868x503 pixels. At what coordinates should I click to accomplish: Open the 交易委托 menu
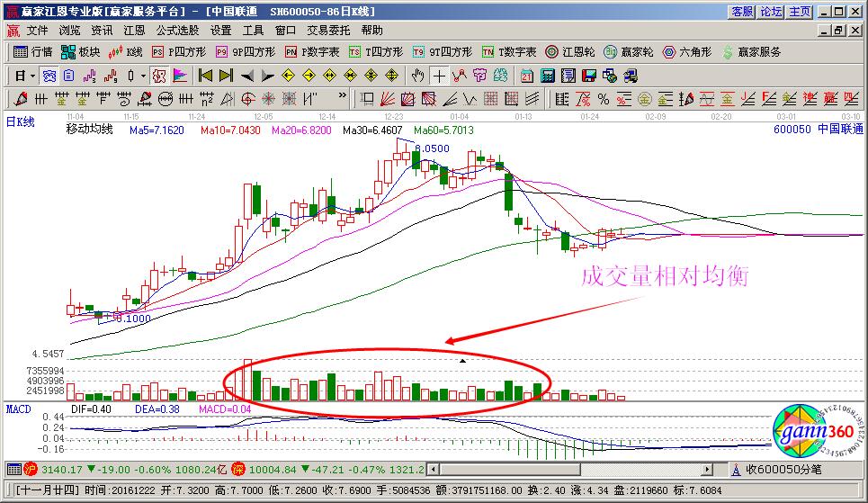328,30
